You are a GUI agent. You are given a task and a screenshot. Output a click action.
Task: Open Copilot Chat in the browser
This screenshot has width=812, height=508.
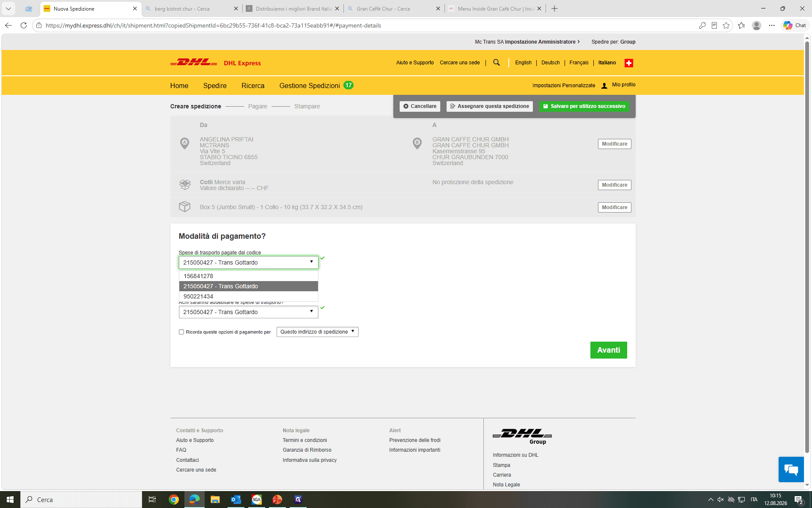[x=795, y=25]
